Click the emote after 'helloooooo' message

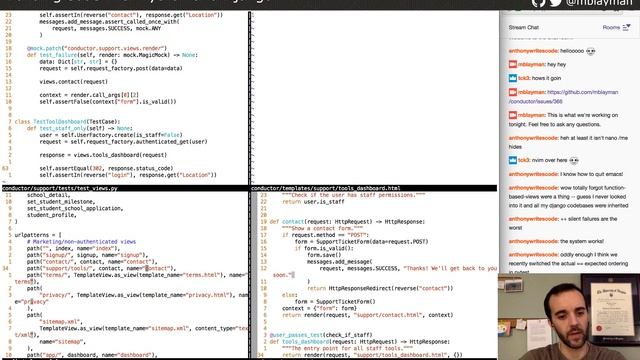tap(591, 51)
